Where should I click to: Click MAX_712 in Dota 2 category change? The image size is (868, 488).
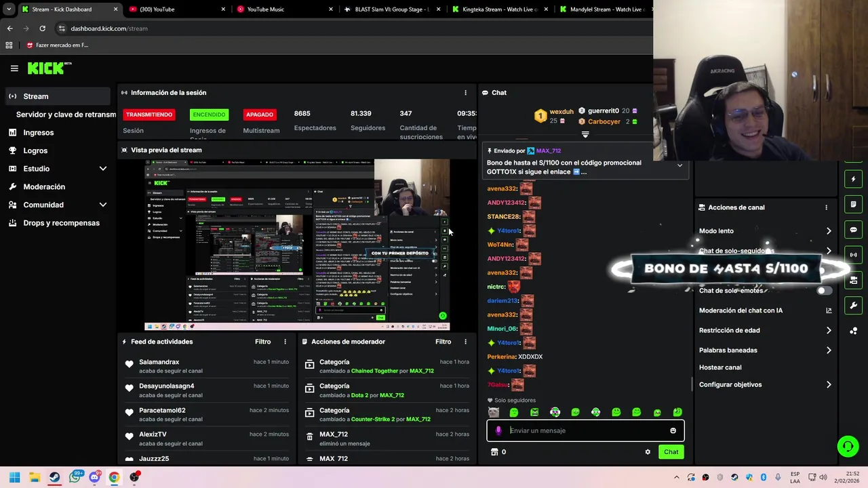[392, 395]
